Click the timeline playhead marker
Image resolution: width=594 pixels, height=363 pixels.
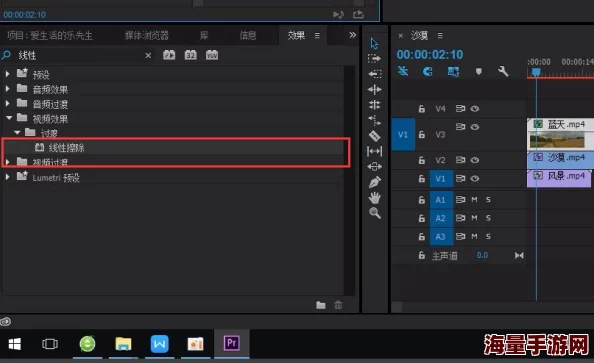click(x=536, y=72)
